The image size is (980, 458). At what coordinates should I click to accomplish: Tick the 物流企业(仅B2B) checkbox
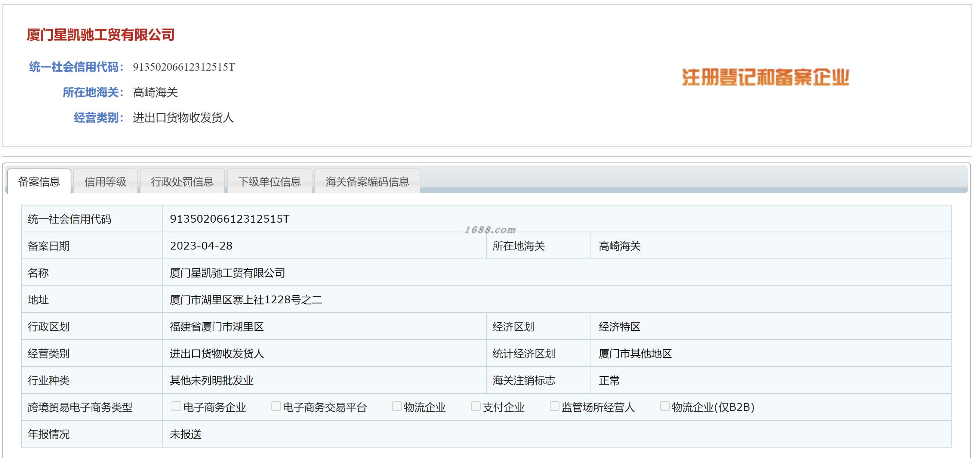(665, 406)
